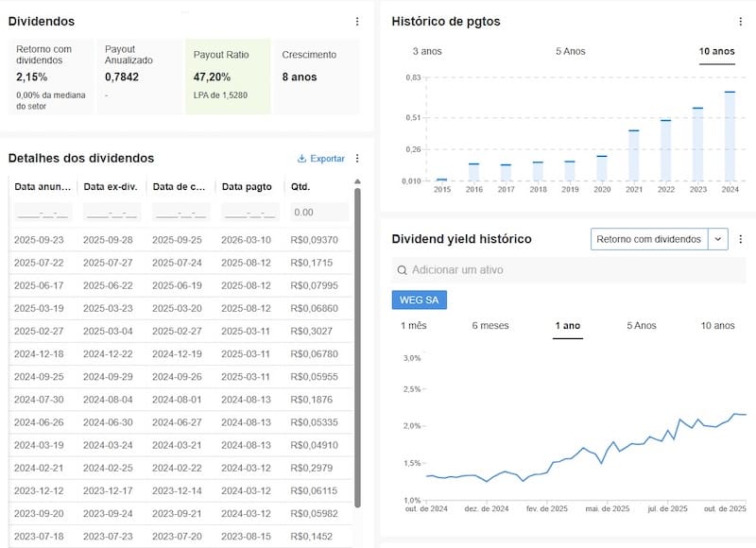Click the WEG SA asset chip
This screenshot has width=756, height=548.
(419, 300)
